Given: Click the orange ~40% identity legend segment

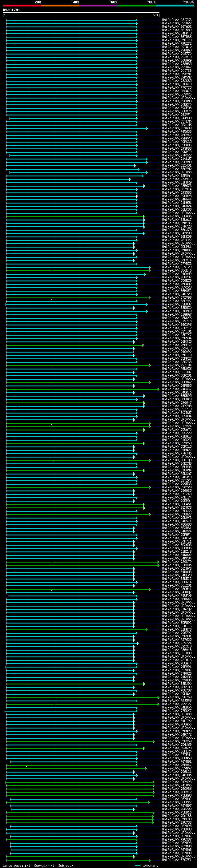Looking at the screenshot, I should pos(61,6).
